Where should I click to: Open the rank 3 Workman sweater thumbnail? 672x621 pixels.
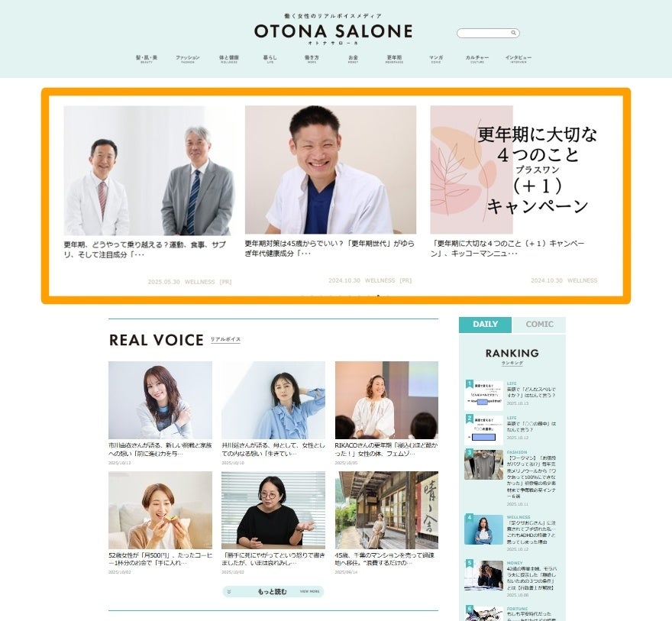[483, 464]
